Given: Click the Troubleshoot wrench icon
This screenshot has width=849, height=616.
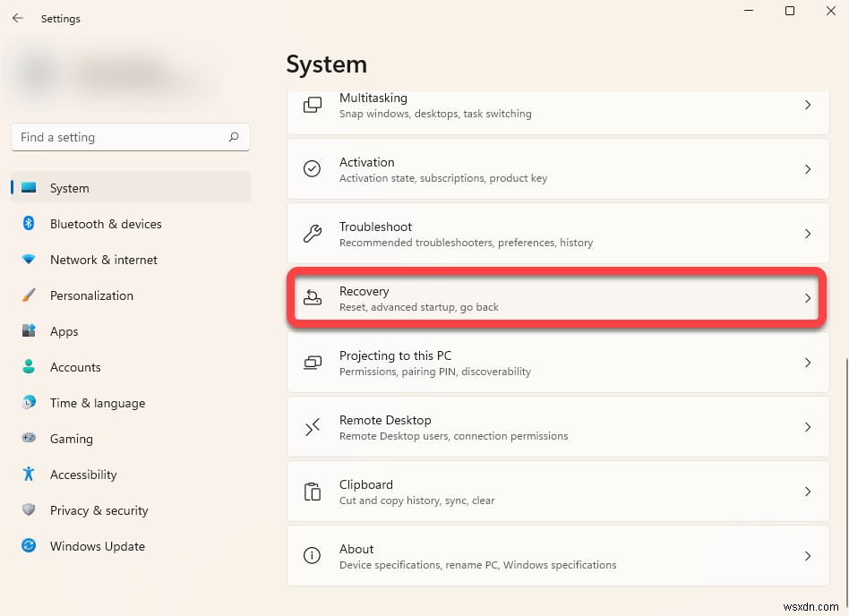Looking at the screenshot, I should pyautogui.click(x=312, y=233).
